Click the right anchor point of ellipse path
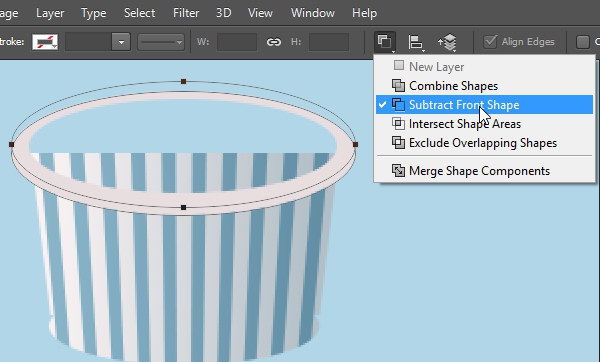This screenshot has height=362, width=600. (355, 145)
